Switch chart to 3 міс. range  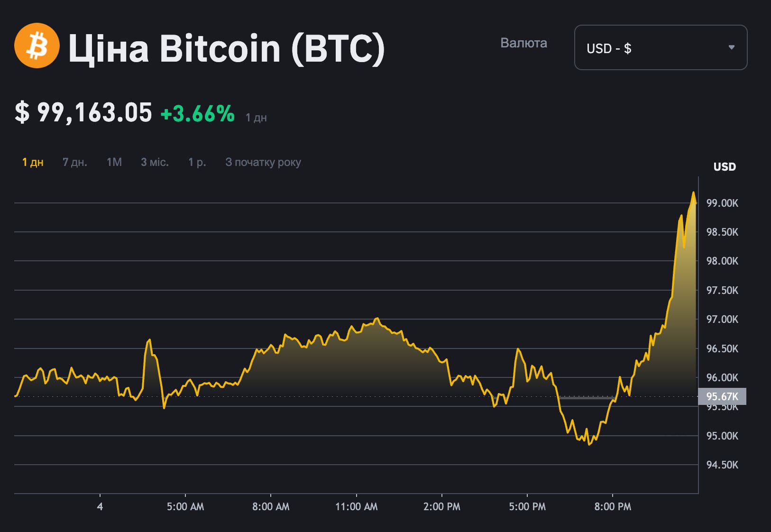pyautogui.click(x=155, y=162)
